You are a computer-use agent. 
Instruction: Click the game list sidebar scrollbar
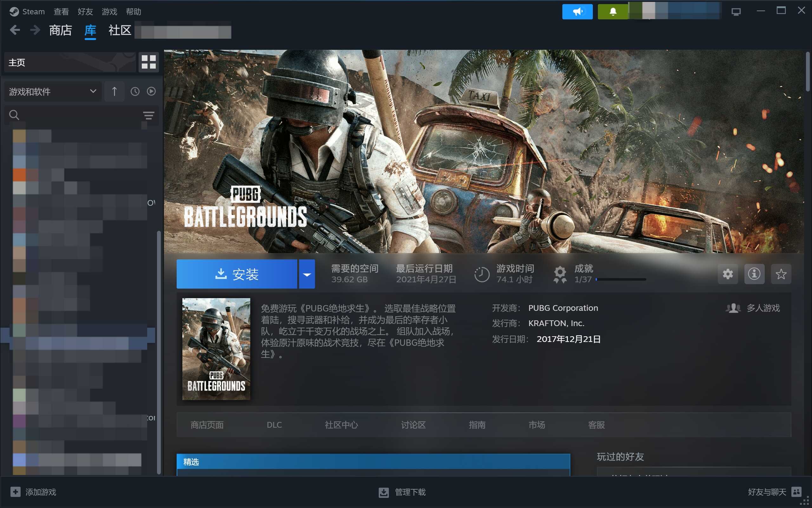point(159,352)
